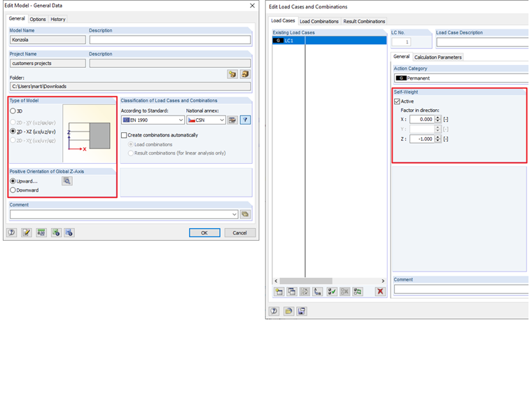Viewport: 532px width, 394px height.
Task: Create a new load case icon
Action: point(279,292)
